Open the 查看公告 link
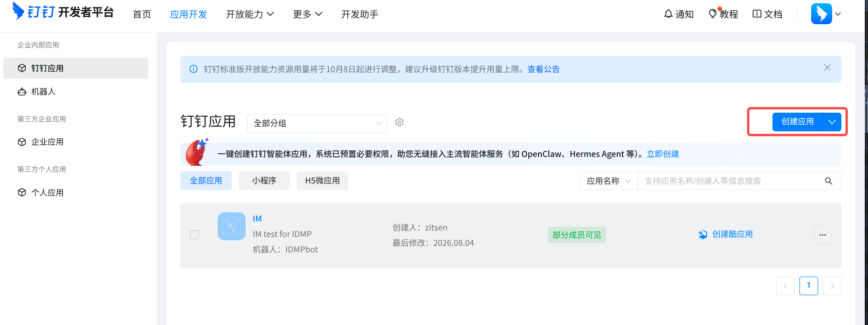The height and width of the screenshot is (325, 868). (x=544, y=69)
